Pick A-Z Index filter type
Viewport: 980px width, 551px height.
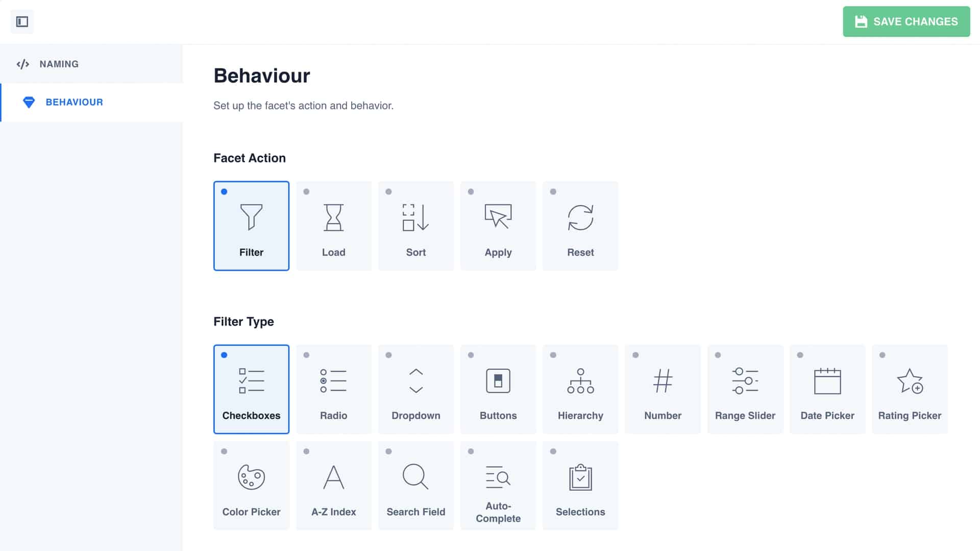[x=334, y=486]
